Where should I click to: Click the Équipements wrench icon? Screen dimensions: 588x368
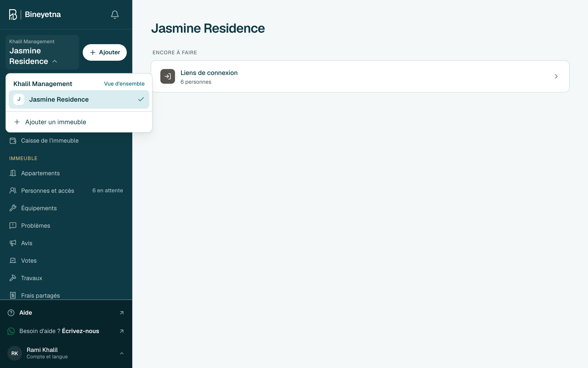13,208
